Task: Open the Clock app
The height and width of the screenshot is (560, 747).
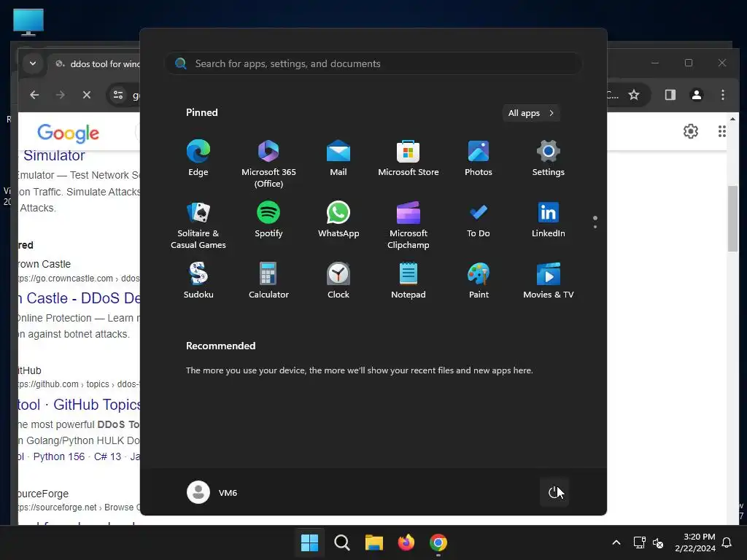Action: [338, 281]
